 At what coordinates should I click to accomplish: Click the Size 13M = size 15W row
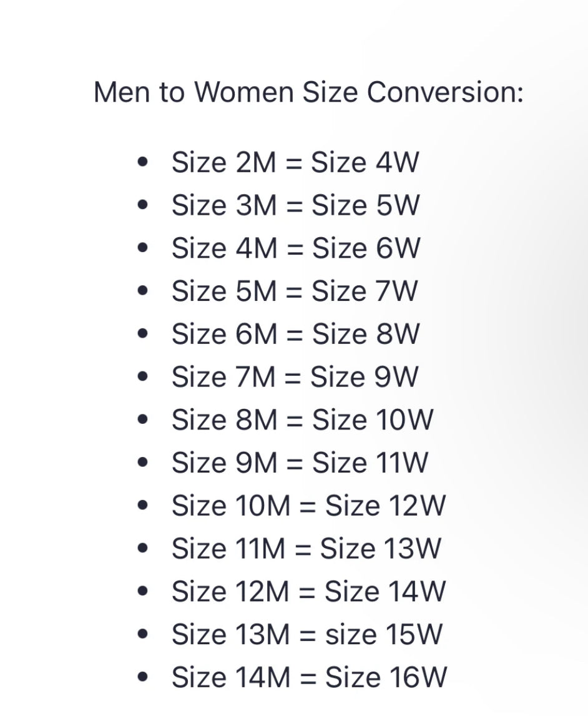click(x=307, y=634)
